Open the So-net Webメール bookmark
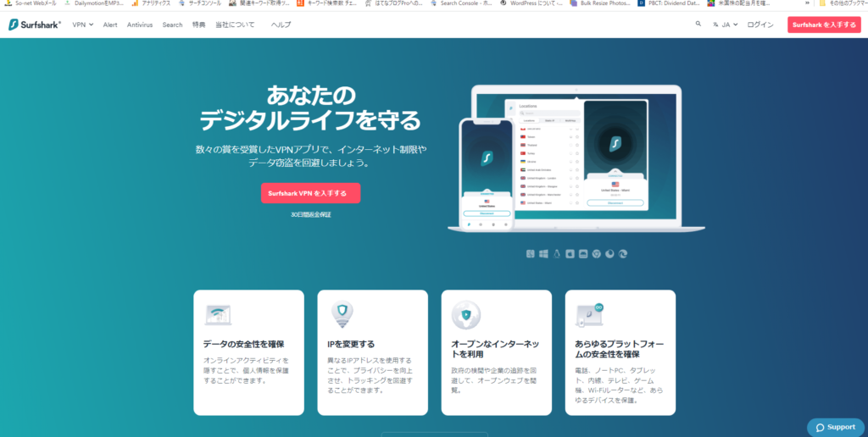This screenshot has height=437, width=868. 31,3
